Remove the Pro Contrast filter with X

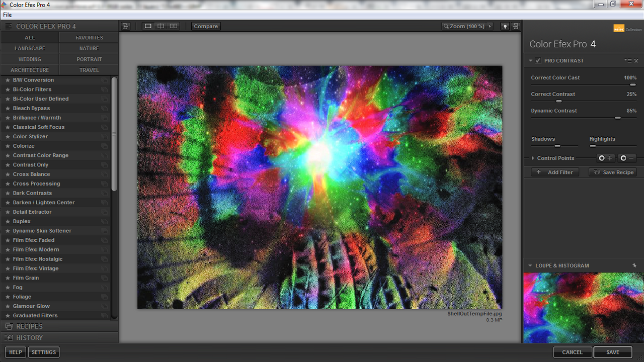(636, 61)
